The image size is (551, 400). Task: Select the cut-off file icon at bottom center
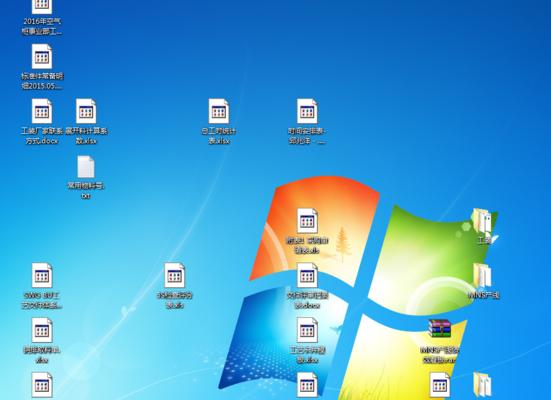pos(307,386)
